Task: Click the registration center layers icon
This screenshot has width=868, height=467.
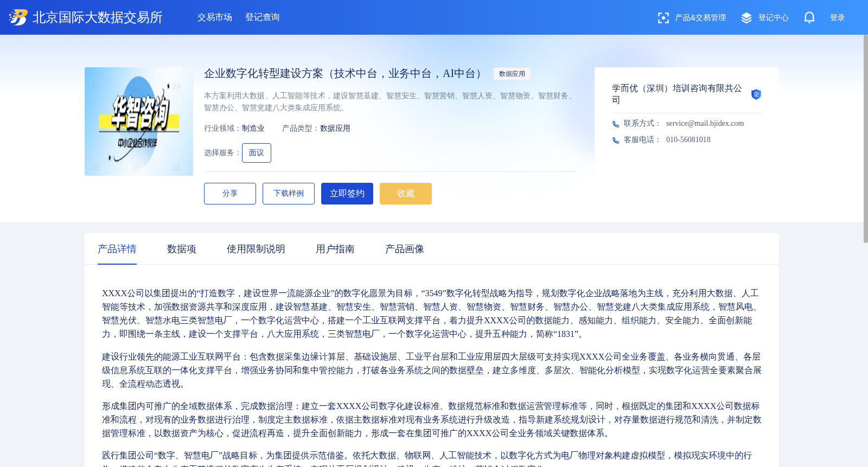Action: tap(746, 18)
